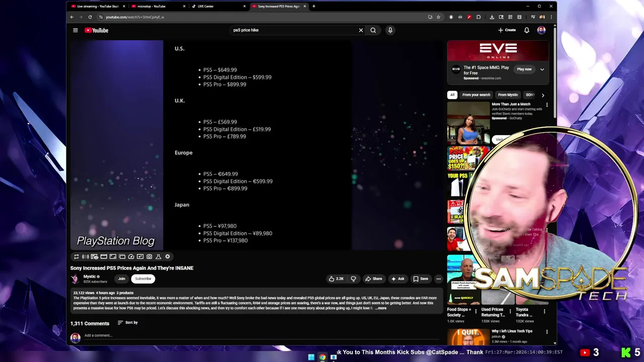Open a new browser tab
Screen dimensions: 644x362
pos(313,7)
